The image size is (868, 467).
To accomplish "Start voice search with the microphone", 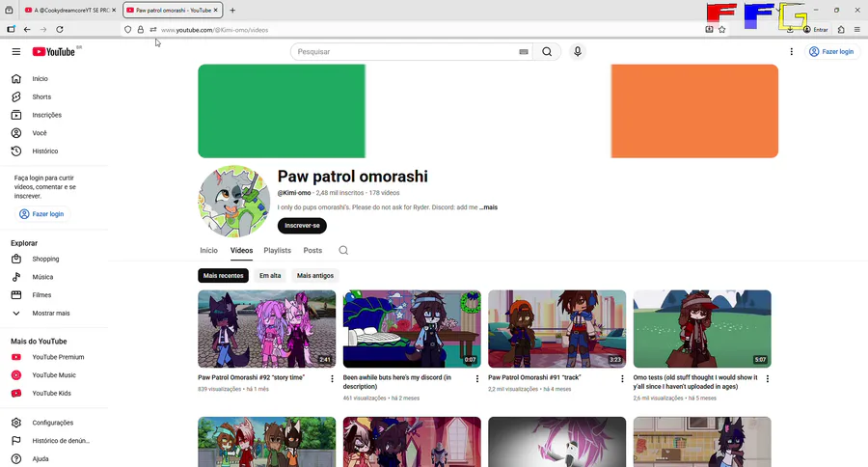I will tap(578, 51).
